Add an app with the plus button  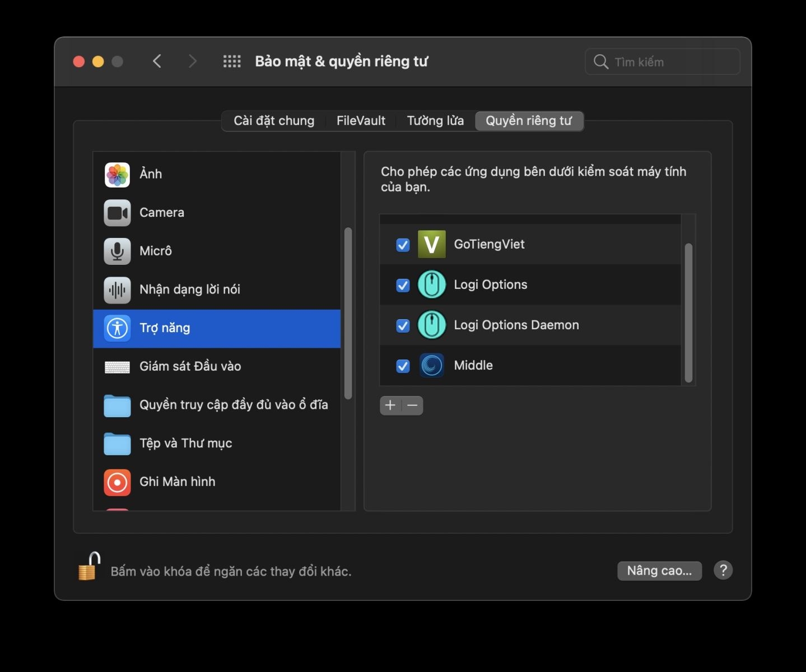390,405
